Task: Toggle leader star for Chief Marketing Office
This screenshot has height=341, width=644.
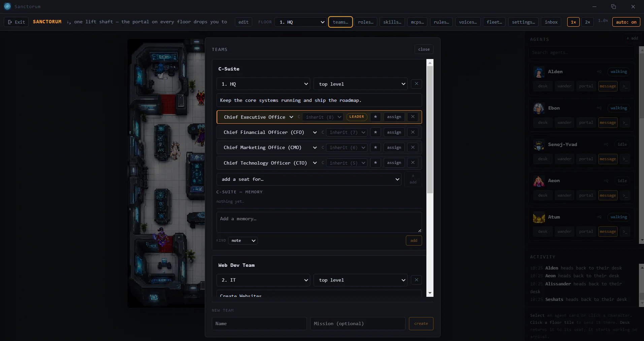Action: 376,147
